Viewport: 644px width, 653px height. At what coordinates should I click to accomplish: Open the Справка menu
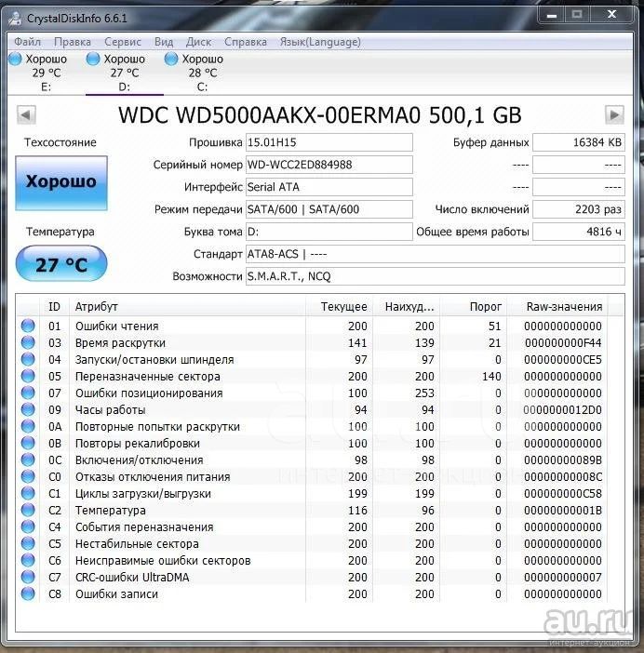(x=246, y=42)
